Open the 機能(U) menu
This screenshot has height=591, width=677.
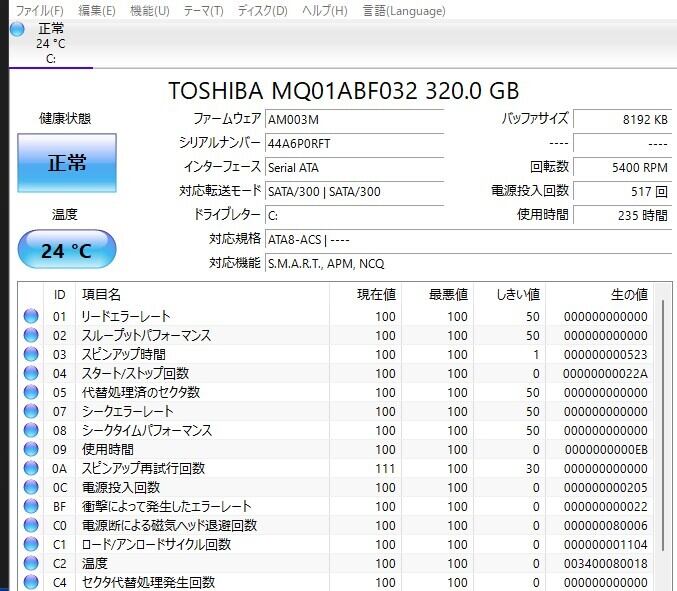tap(150, 10)
